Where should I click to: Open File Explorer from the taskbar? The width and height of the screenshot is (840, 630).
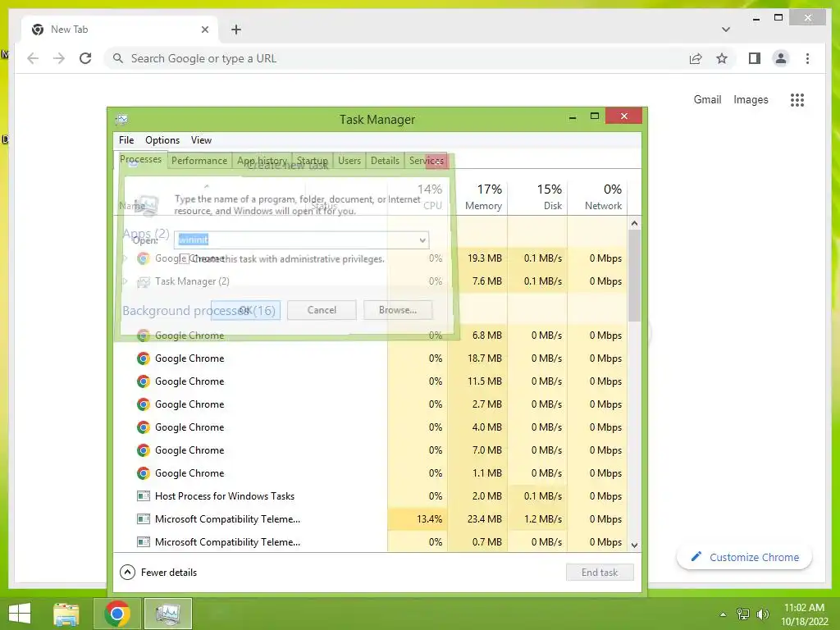(66, 614)
